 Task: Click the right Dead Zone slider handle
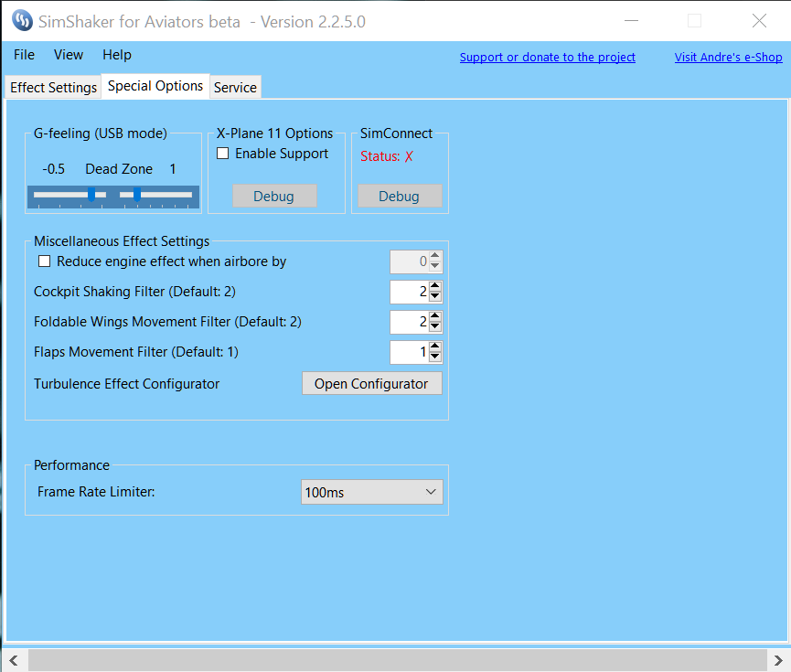point(136,194)
